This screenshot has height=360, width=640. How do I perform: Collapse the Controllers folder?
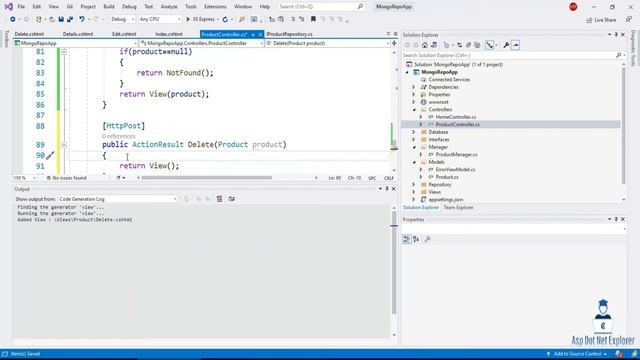(413, 110)
